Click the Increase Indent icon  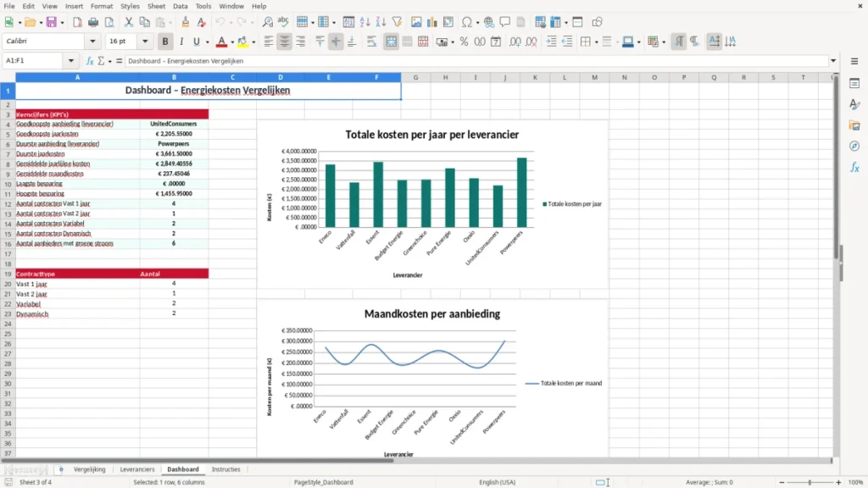(x=551, y=42)
